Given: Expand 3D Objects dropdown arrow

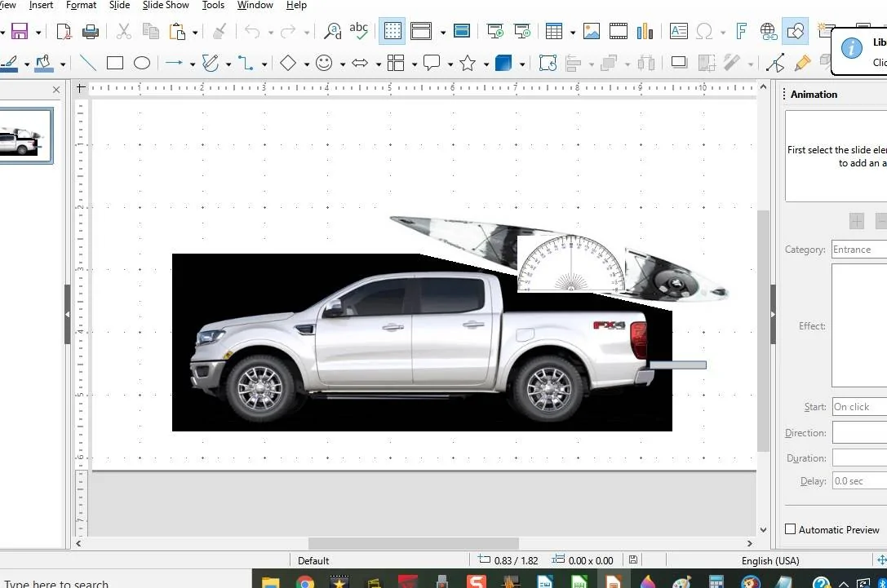Looking at the screenshot, I should point(521,64).
